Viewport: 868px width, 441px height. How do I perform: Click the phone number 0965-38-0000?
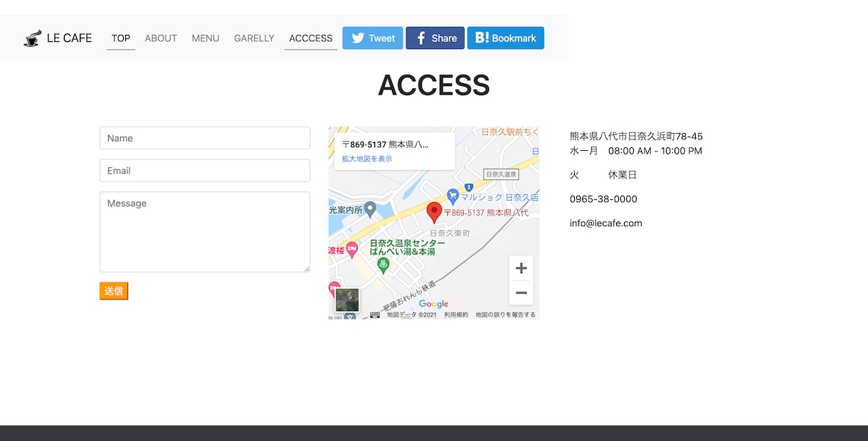tap(603, 199)
